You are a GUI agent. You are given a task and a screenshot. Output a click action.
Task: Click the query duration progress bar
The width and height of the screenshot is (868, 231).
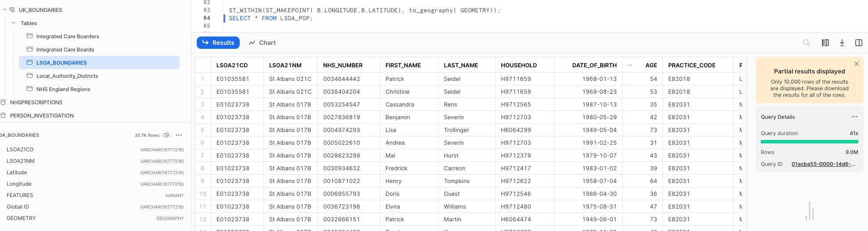click(809, 142)
